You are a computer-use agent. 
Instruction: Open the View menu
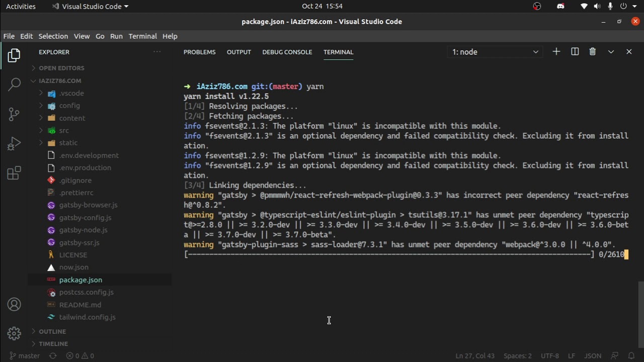[x=82, y=36]
